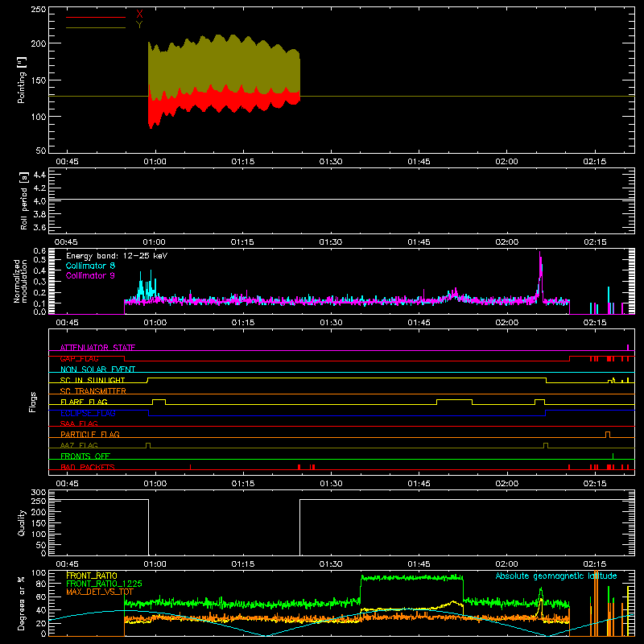Screen dimensions: 644x644
Task: Click the SAA_FLAG label
Action: click(x=79, y=423)
